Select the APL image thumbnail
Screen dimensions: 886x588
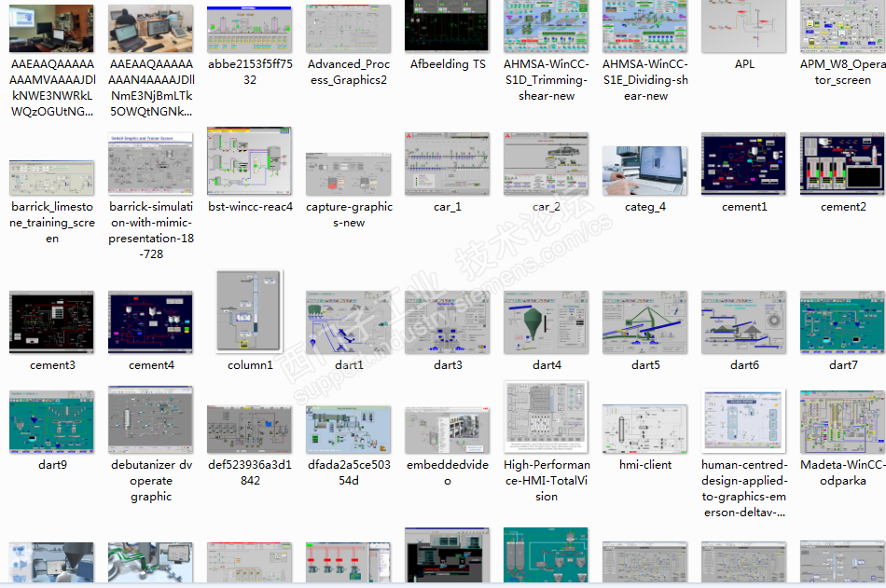743,26
